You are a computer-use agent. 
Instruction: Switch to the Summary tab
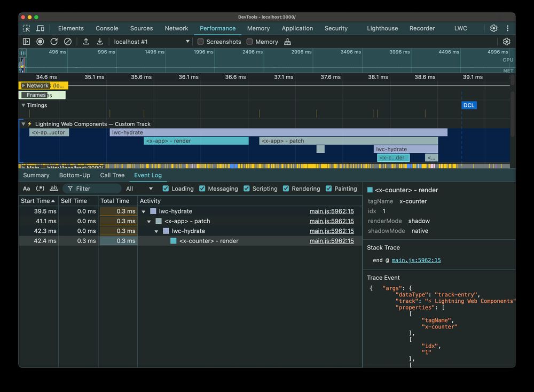click(36, 175)
